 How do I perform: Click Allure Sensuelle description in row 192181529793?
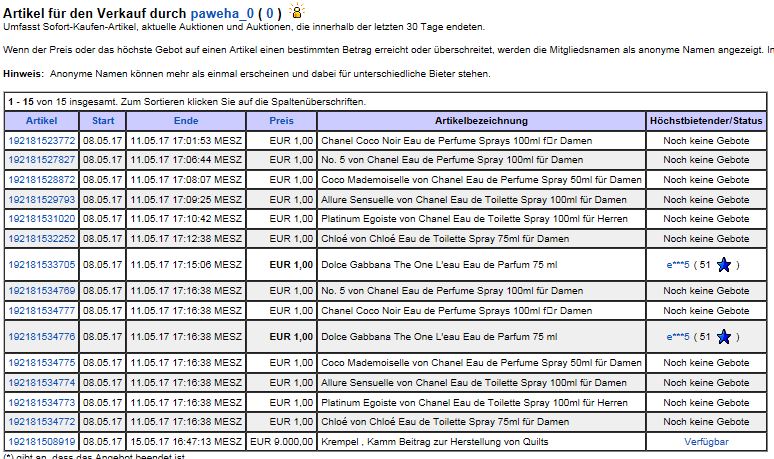tap(474, 200)
